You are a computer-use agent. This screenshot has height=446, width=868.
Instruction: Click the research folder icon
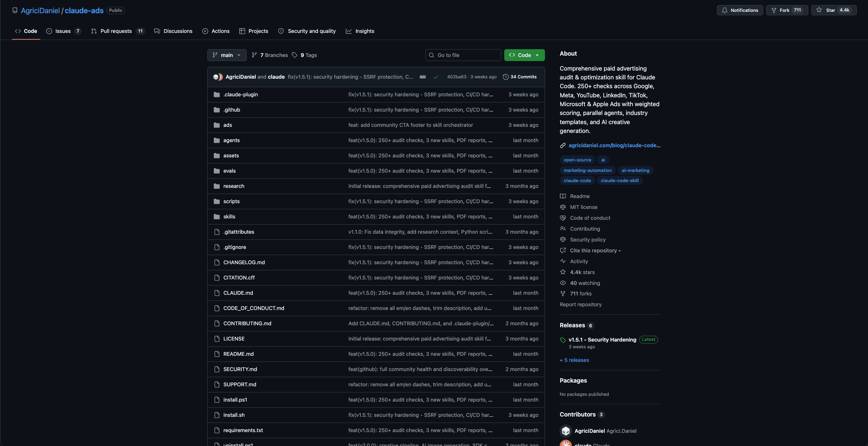[x=216, y=186]
